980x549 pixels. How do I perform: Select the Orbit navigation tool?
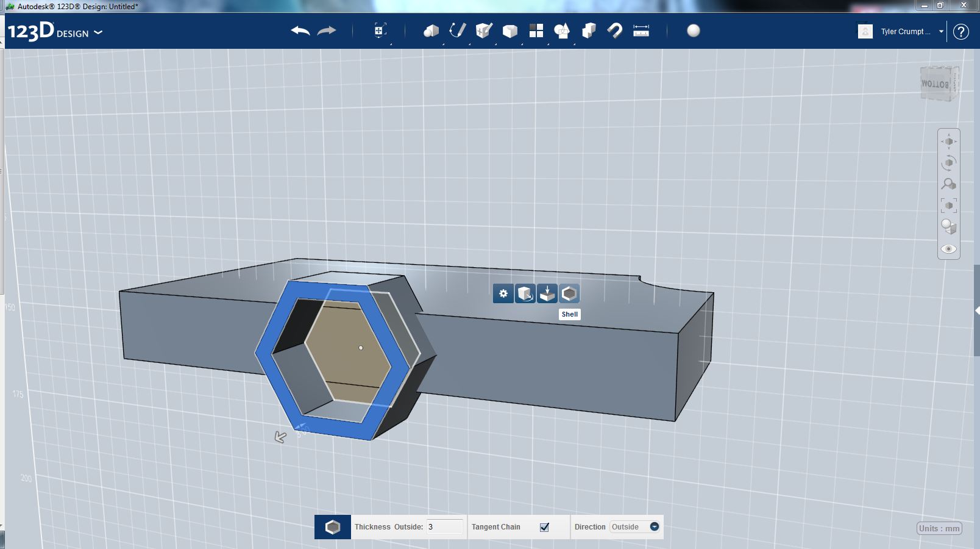tap(949, 163)
